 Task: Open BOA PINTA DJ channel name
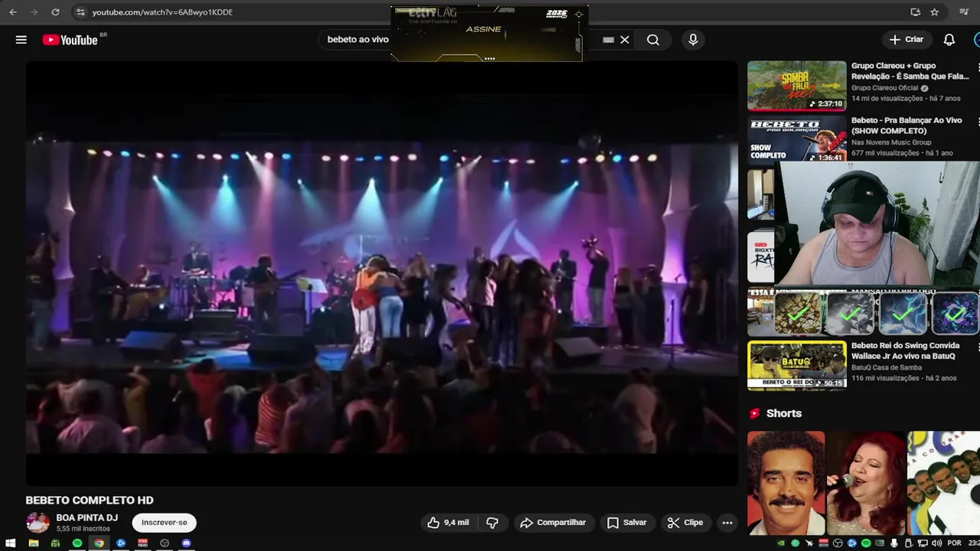pos(87,518)
